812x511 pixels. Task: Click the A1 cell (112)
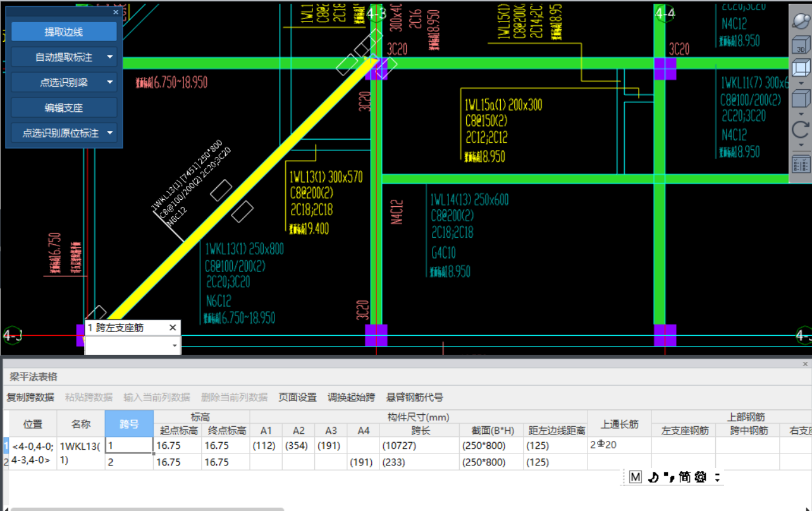[x=266, y=445]
